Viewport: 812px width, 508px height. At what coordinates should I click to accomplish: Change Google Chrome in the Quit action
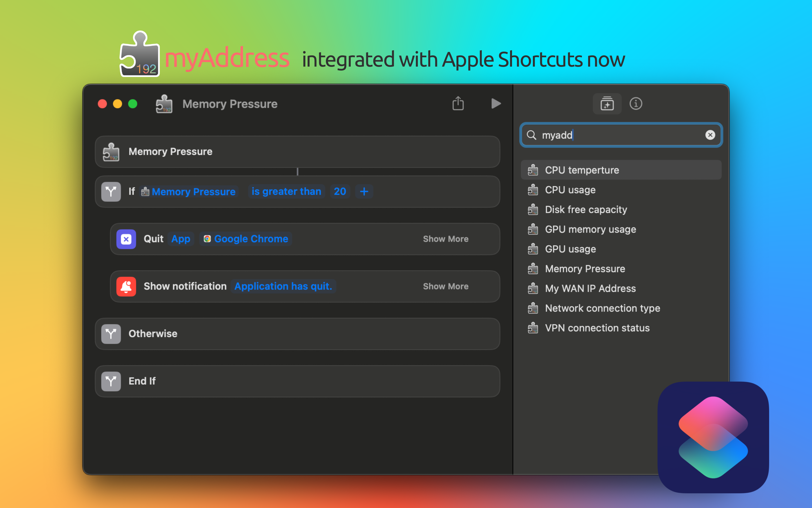(x=246, y=239)
